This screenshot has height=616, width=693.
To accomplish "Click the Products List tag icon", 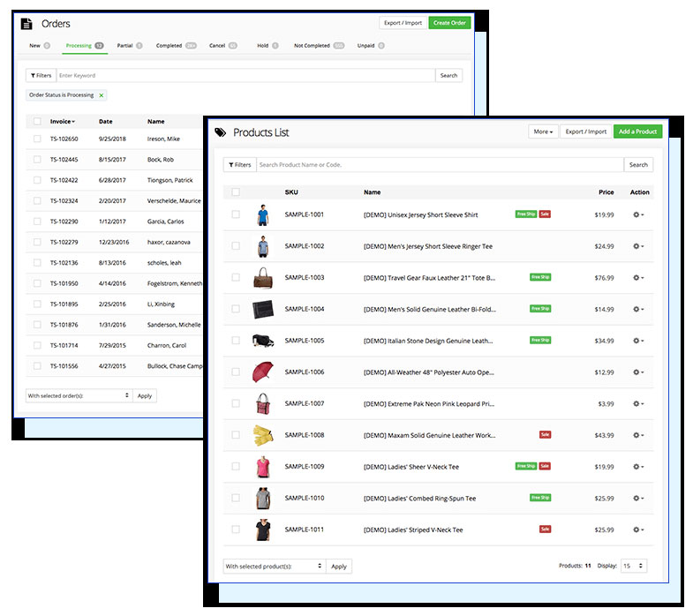I will click(220, 132).
